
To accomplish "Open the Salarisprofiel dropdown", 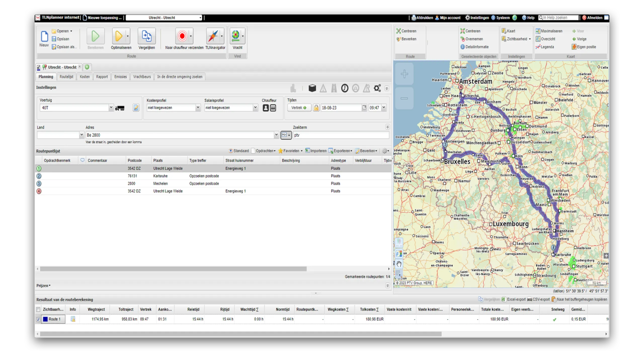I will 255,108.
